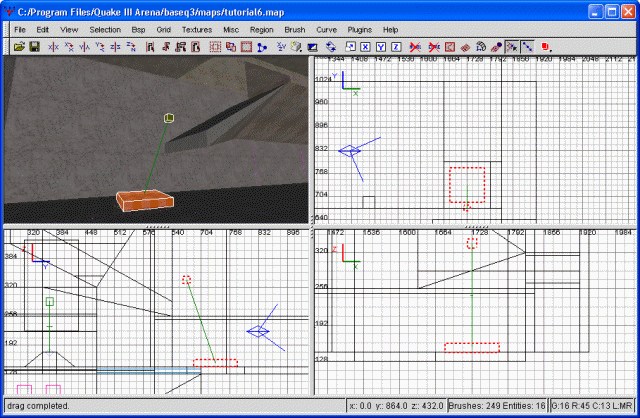Open the red cube show entities dropdown
Viewport: 640px width, 418px height.
[546, 47]
